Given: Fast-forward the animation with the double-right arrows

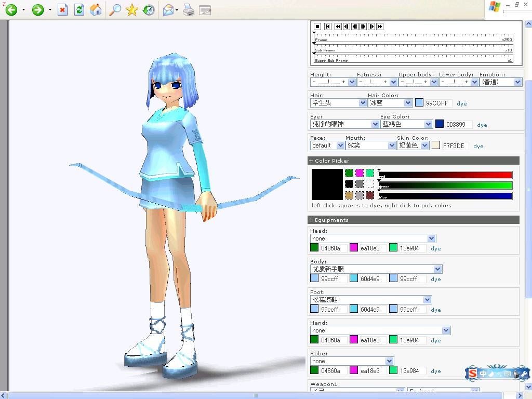Looking at the screenshot, I should pyautogui.click(x=380, y=26).
